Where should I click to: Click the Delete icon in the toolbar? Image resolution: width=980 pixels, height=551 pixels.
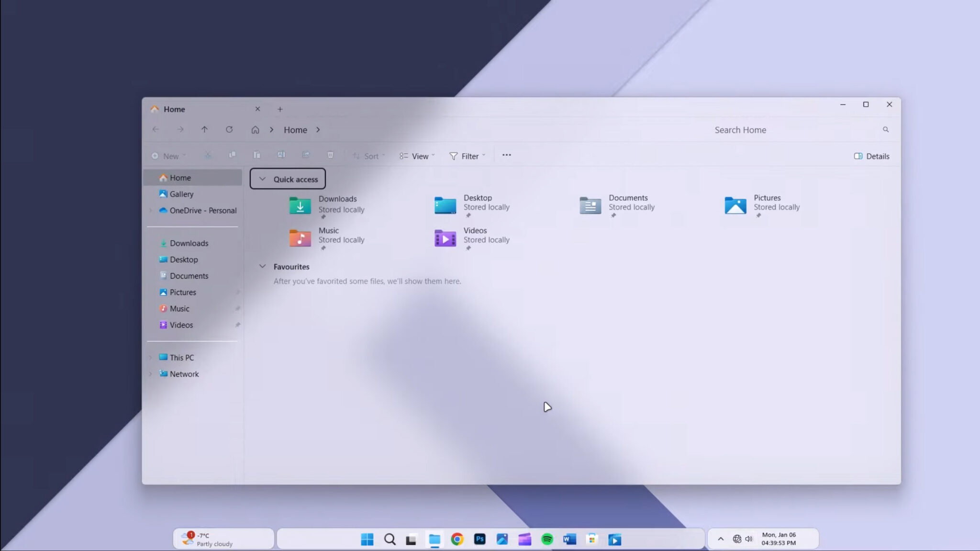(x=330, y=155)
